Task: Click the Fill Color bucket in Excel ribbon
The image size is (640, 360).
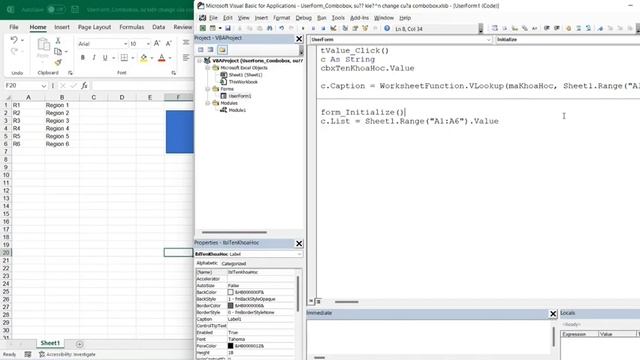Action: point(144,58)
